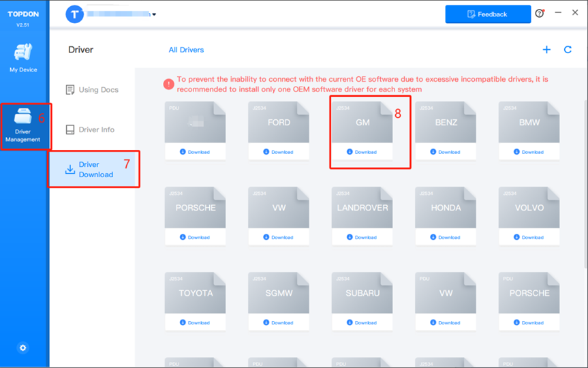Select the BENZ driver file thumbnail
The height and width of the screenshot is (368, 588).
[445, 122]
